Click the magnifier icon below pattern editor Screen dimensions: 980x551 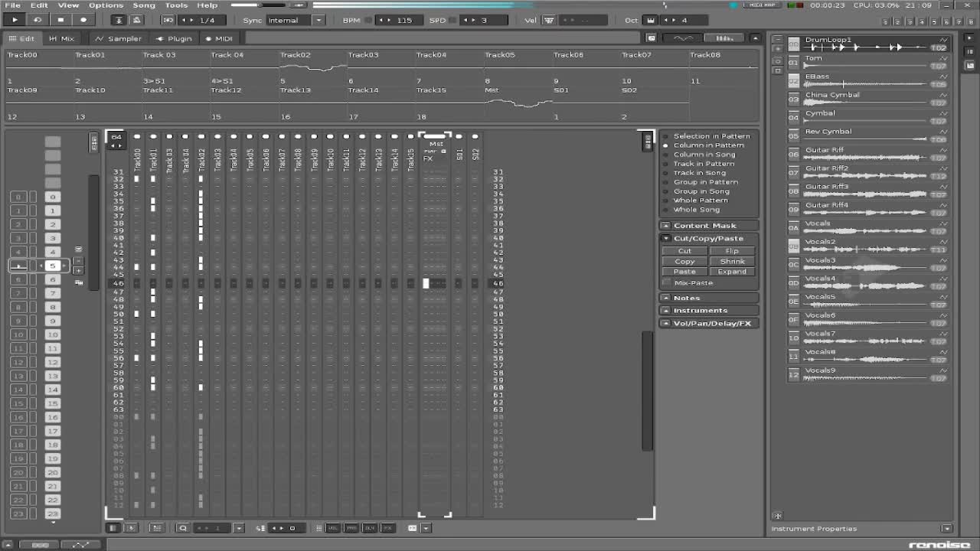(x=182, y=528)
